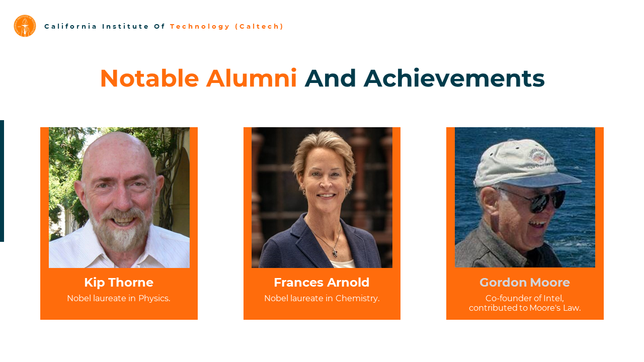The height and width of the screenshot is (362, 644).
Task: Click orange 'Technology (Caltech)' header text
Action: point(227,26)
